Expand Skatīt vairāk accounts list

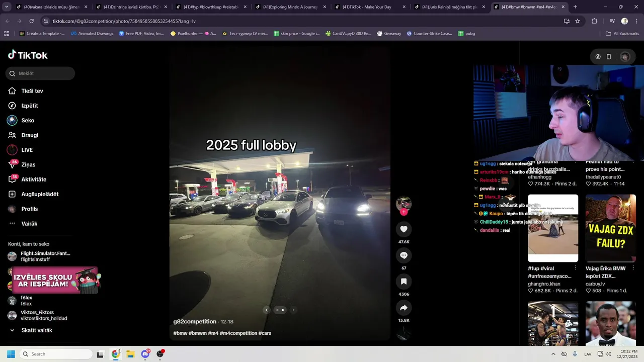[36, 330]
